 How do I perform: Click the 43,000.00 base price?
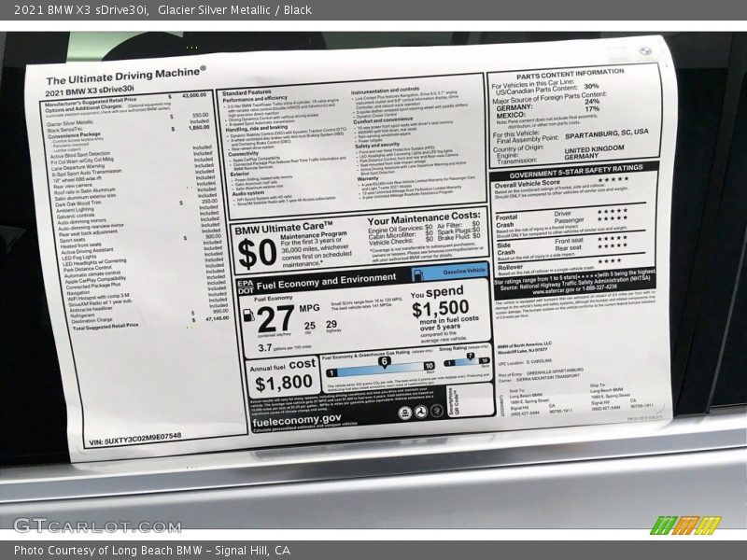[194, 96]
